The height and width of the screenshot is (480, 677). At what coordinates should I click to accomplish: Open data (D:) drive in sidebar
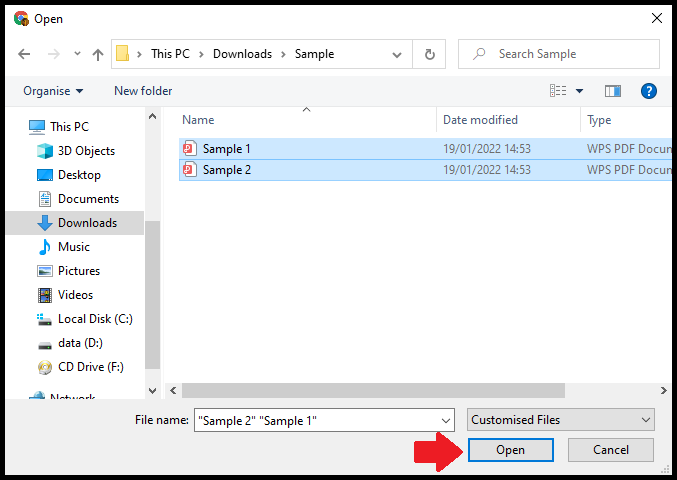[80, 343]
